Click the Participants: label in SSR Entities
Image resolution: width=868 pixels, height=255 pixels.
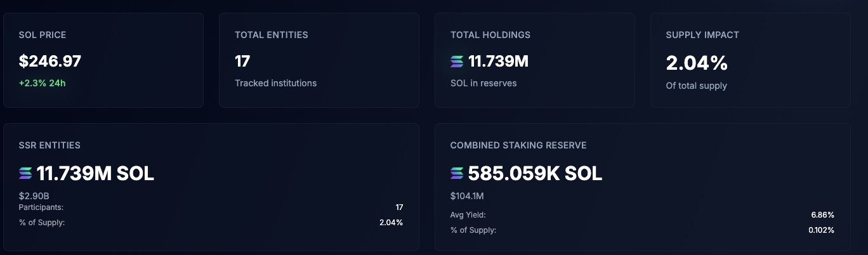click(41, 207)
